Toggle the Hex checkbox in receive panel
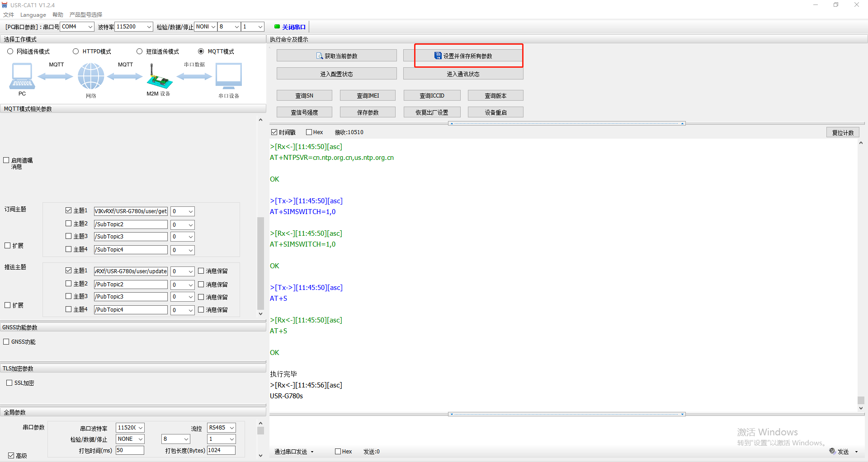The image size is (868, 462). [309, 132]
